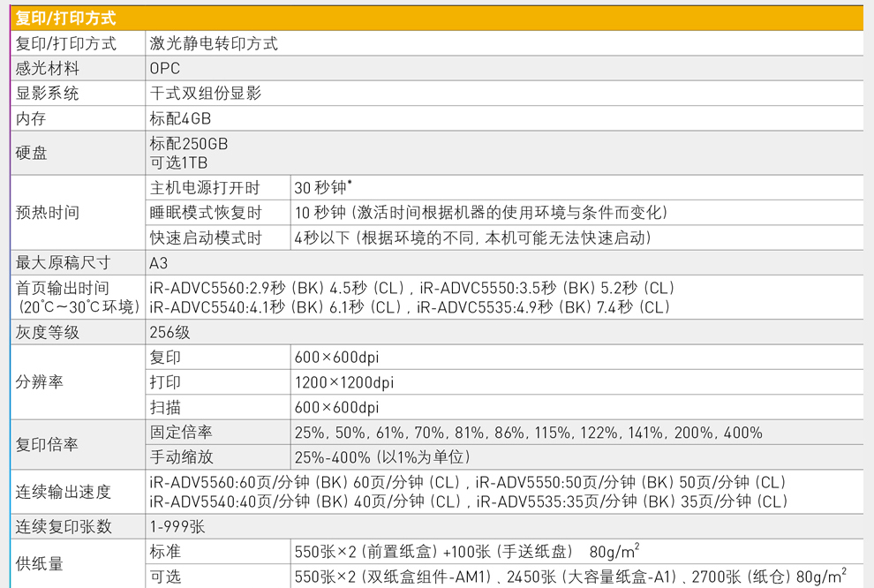The width and height of the screenshot is (874, 588).
Task: Click the row label 分辨率
Action: [x=39, y=381]
